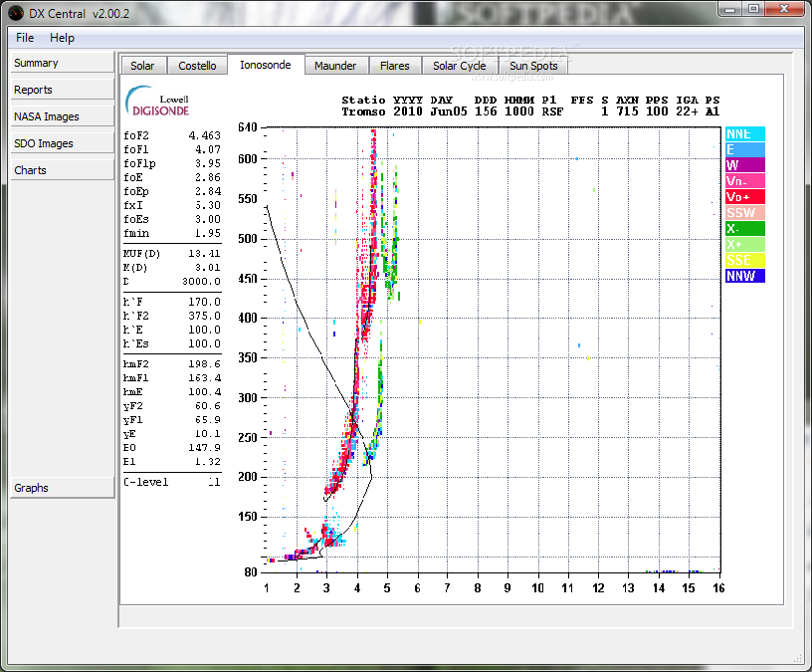This screenshot has width=812, height=672.
Task: Click the Vo+ red legend swatch
Action: 745,197
